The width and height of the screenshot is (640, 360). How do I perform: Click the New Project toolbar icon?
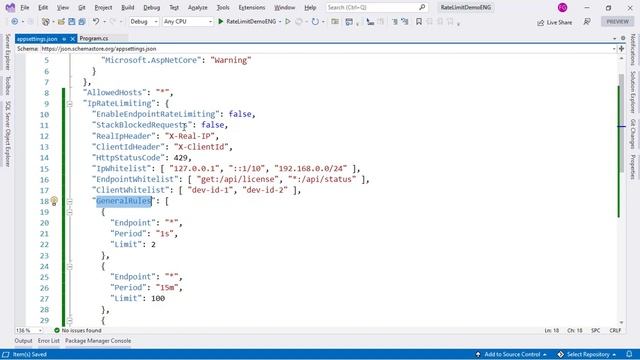[45, 22]
